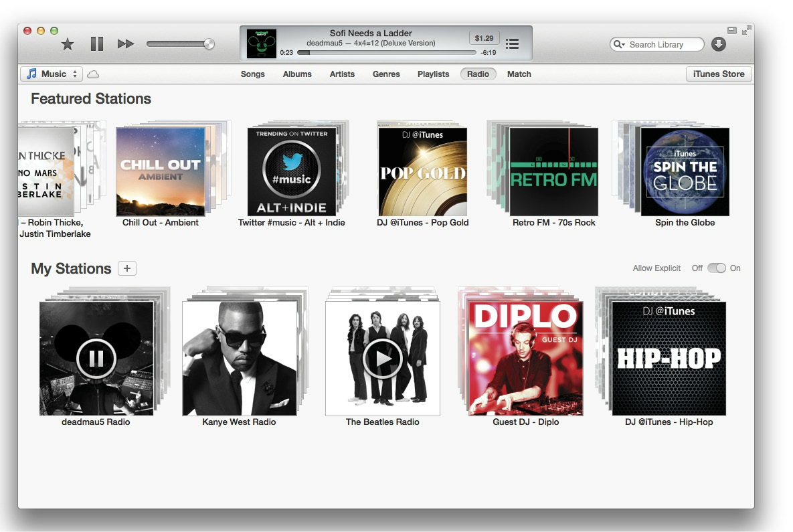Open the Chill Out - Ambient station cover
793x532 pixels.
coord(161,171)
